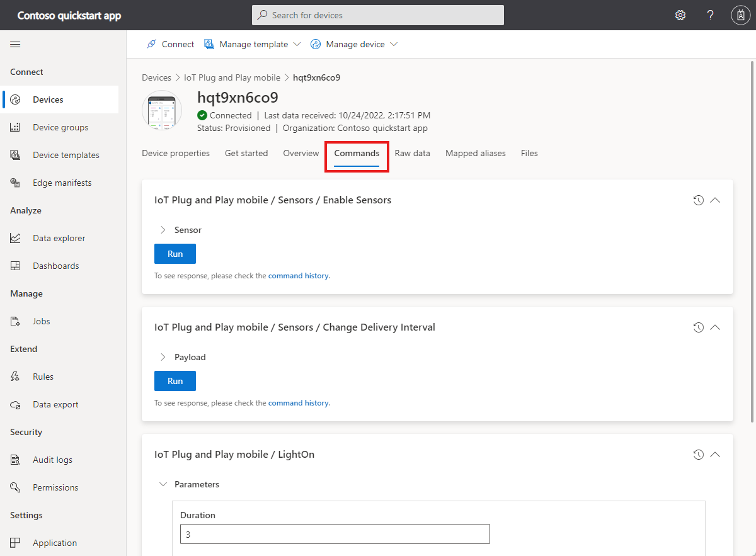Click the hamburger menu icon in sidebar
This screenshot has height=556, width=756.
click(15, 44)
